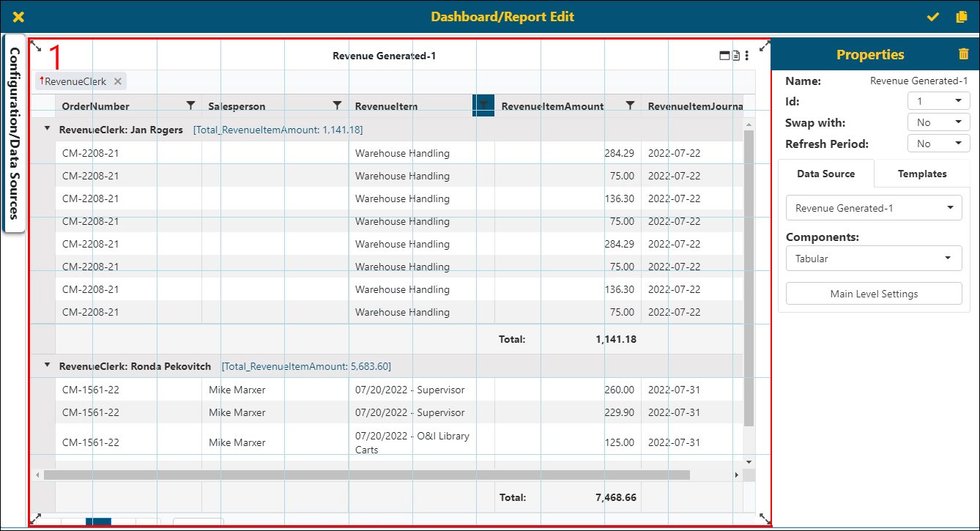Image resolution: width=980 pixels, height=531 pixels.
Task: Toggle the active filter on RevenueItem column
Action: click(483, 105)
